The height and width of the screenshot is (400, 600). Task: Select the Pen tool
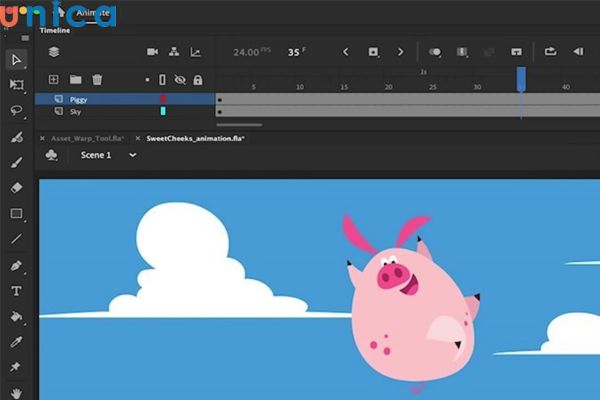pyautogui.click(x=16, y=266)
